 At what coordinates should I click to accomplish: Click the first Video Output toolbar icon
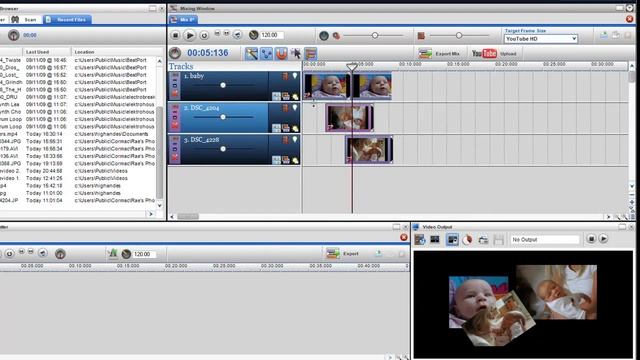coord(420,240)
